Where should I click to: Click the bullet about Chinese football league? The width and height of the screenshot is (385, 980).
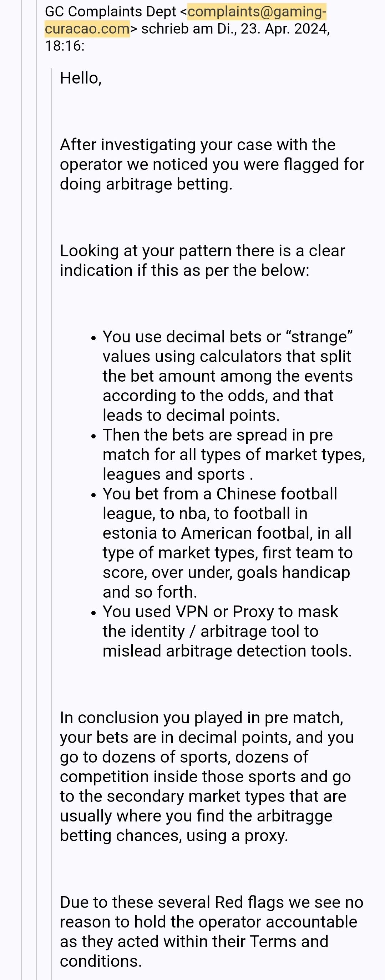click(227, 543)
